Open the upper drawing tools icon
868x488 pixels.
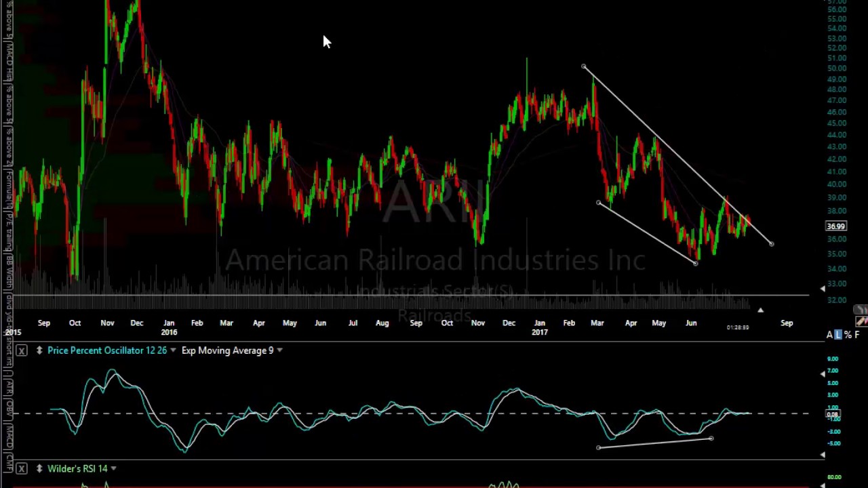[861, 310]
